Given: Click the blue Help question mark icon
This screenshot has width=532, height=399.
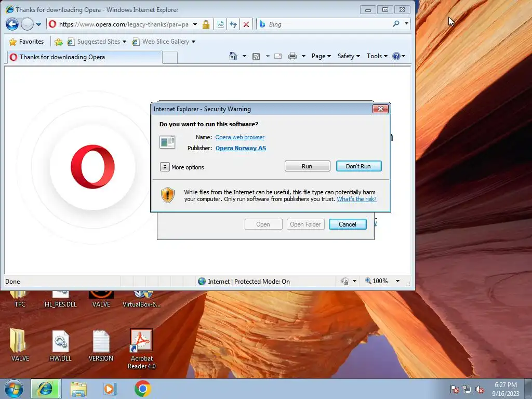Looking at the screenshot, I should pos(396,56).
